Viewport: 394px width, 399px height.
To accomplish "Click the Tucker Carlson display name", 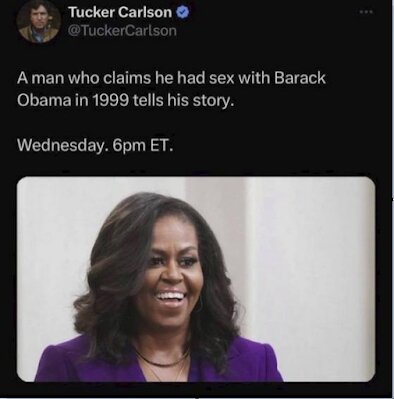I will [120, 12].
